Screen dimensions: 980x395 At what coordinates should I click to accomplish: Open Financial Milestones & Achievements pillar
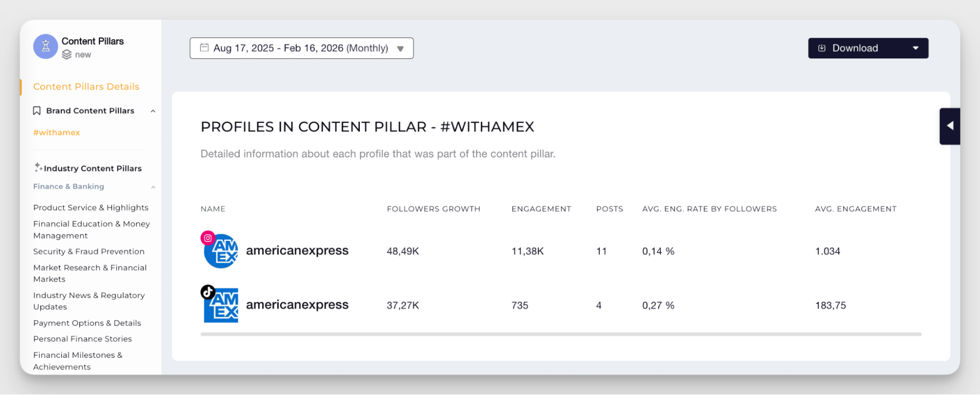pos(78,361)
